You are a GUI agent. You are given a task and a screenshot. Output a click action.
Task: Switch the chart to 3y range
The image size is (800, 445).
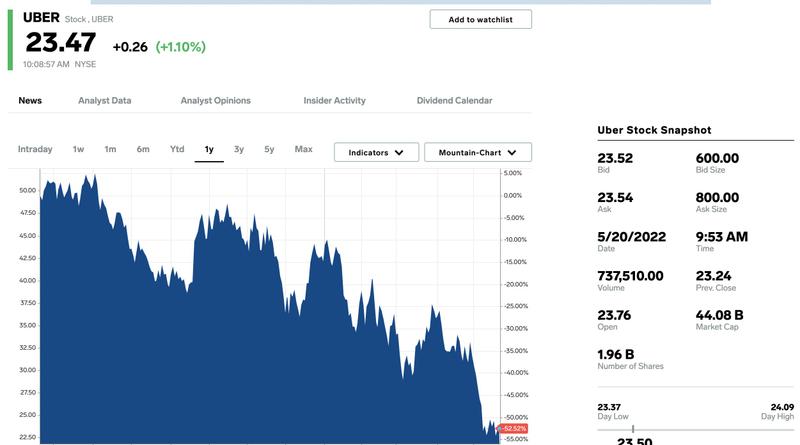239,149
